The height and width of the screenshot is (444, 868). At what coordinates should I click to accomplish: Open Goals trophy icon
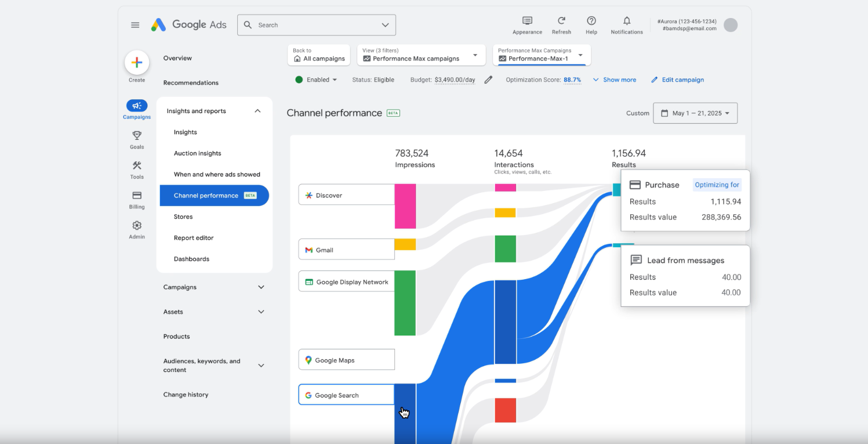pos(137,135)
